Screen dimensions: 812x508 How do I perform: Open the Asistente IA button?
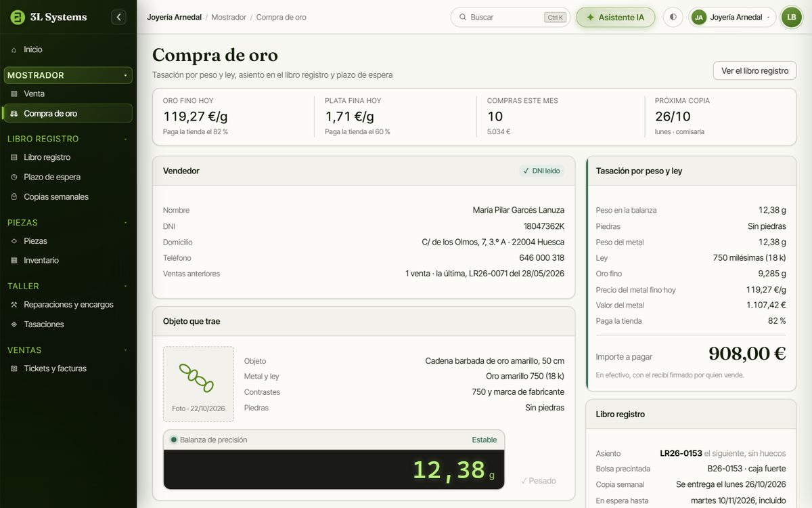click(616, 17)
